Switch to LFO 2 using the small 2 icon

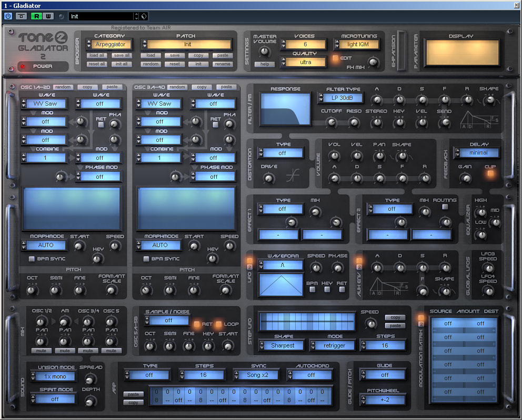(x=249, y=267)
